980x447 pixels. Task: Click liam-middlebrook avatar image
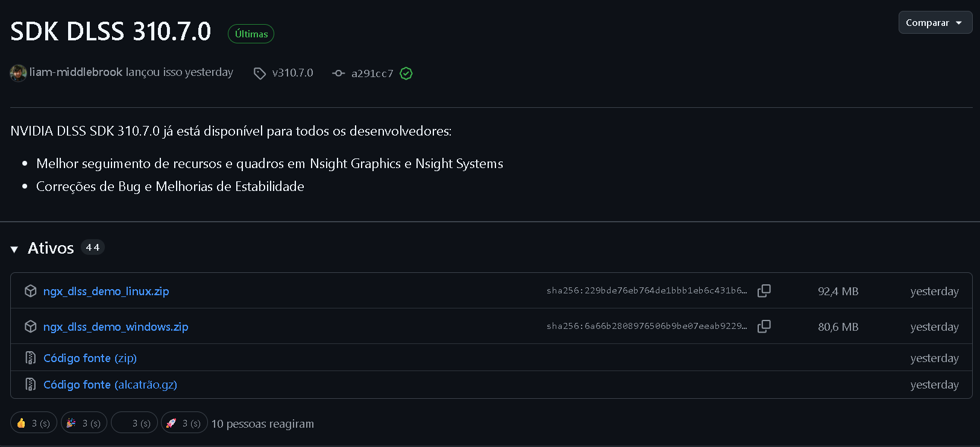(18, 73)
